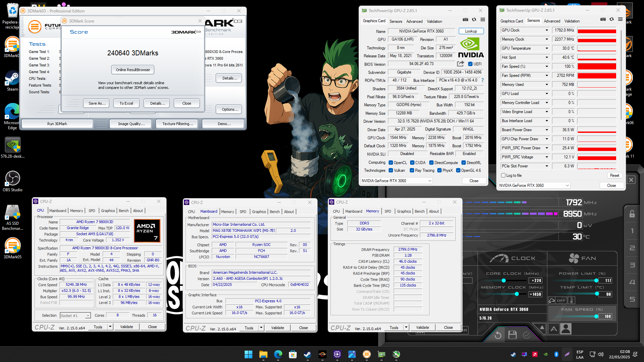Expand the GPU Temperature sensor dropdown arrow

point(547,48)
